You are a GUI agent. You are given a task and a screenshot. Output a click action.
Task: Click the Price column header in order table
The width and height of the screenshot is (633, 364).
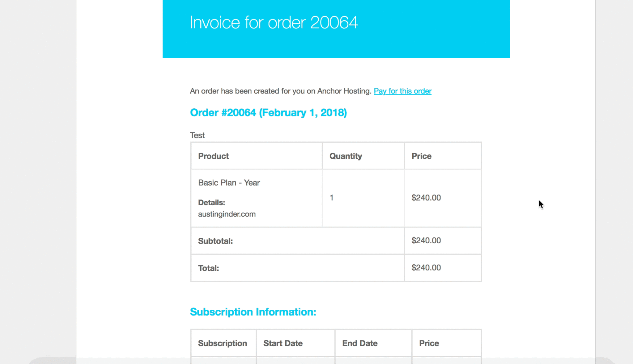(421, 156)
